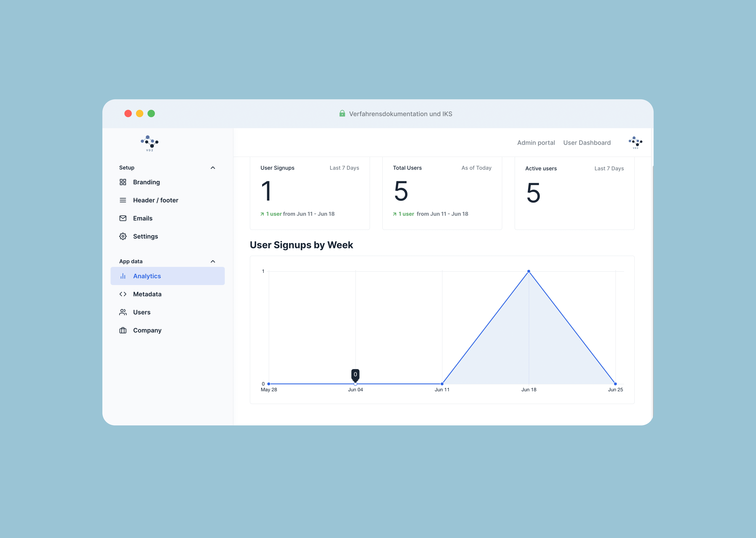Click the green lock icon in title bar

pos(342,114)
